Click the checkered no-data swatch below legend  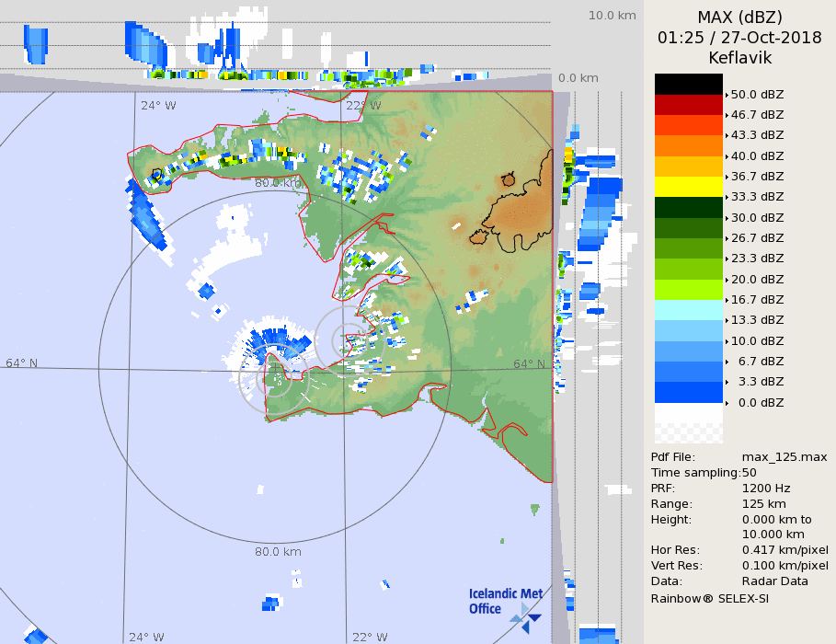(688, 424)
